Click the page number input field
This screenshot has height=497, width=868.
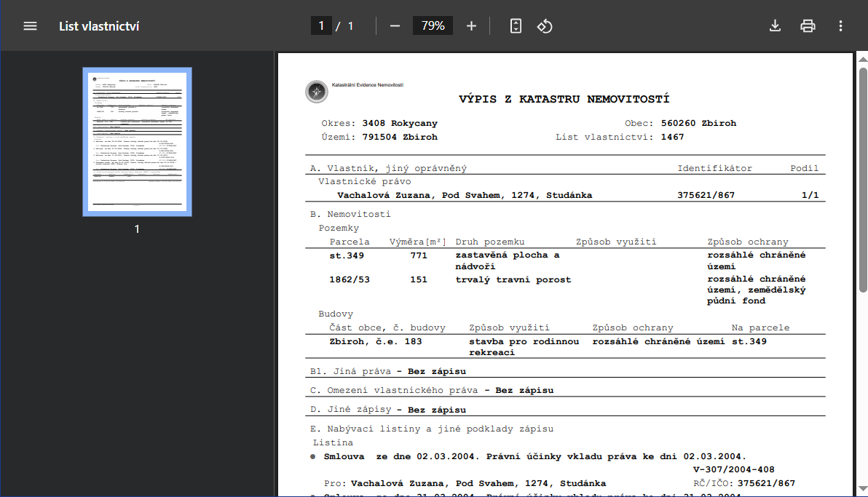(321, 25)
